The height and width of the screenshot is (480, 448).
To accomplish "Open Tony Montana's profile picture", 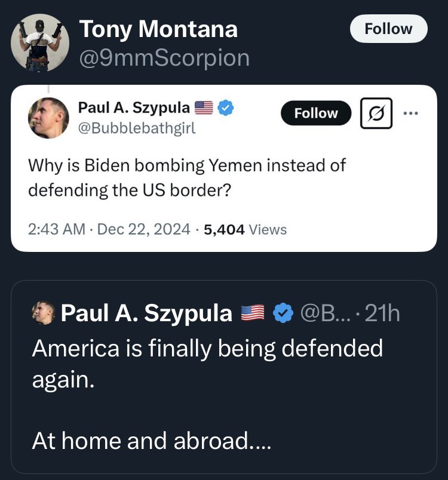I will coord(40,43).
